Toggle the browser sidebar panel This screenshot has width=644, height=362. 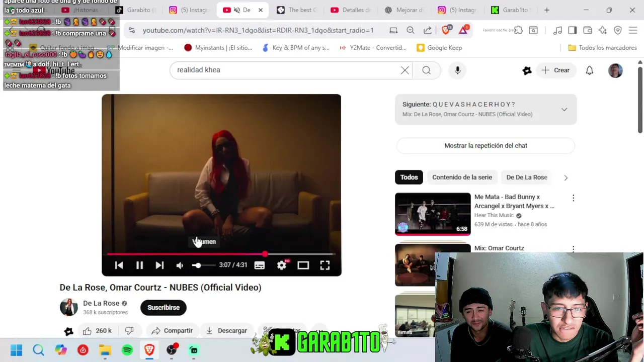pos(573,30)
